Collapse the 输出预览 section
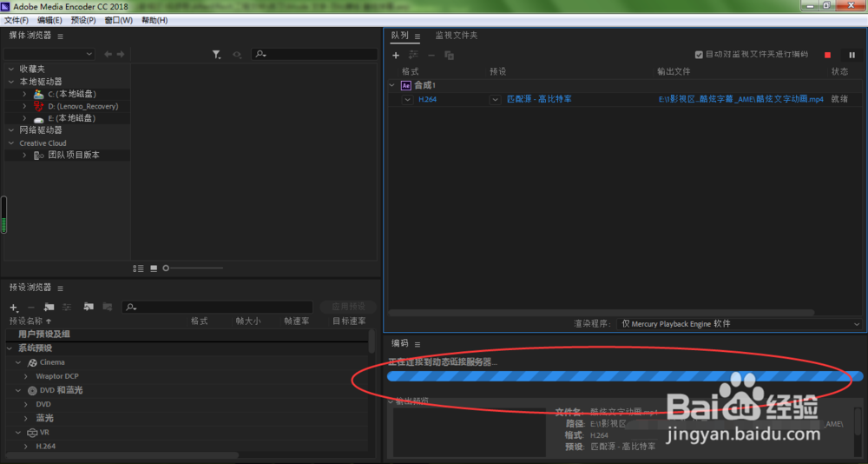868x464 pixels. tap(391, 401)
